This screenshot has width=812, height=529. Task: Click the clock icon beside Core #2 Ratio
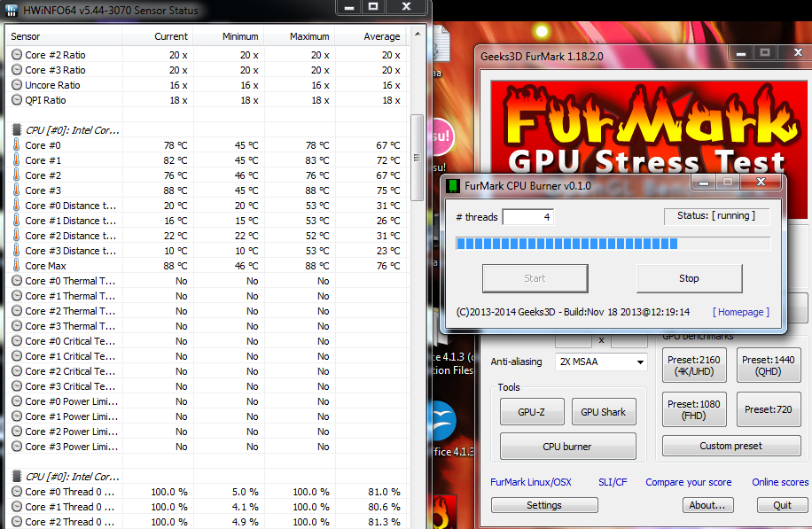pos(17,54)
